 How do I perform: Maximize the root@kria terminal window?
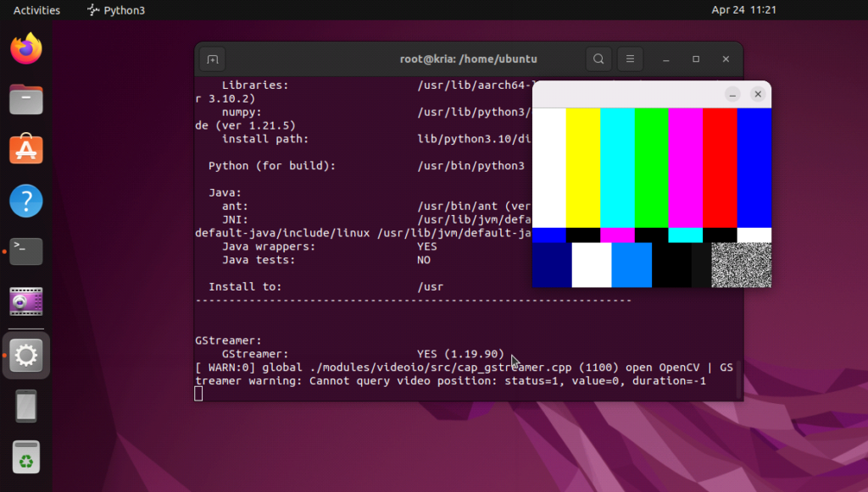(696, 59)
